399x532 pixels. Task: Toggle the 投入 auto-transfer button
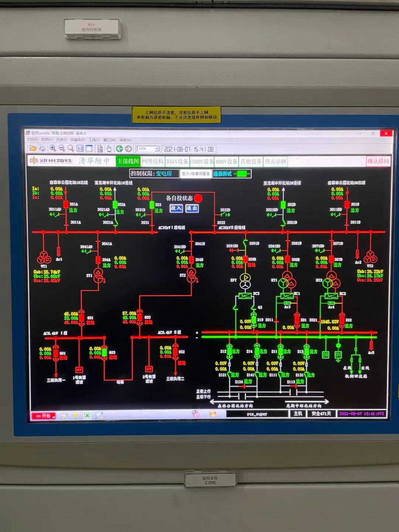click(x=176, y=208)
